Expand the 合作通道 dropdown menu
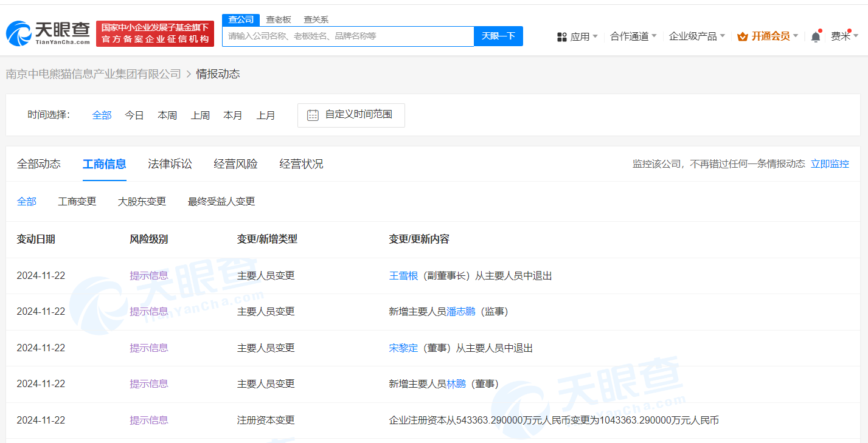The height and width of the screenshot is (443, 868). point(633,36)
